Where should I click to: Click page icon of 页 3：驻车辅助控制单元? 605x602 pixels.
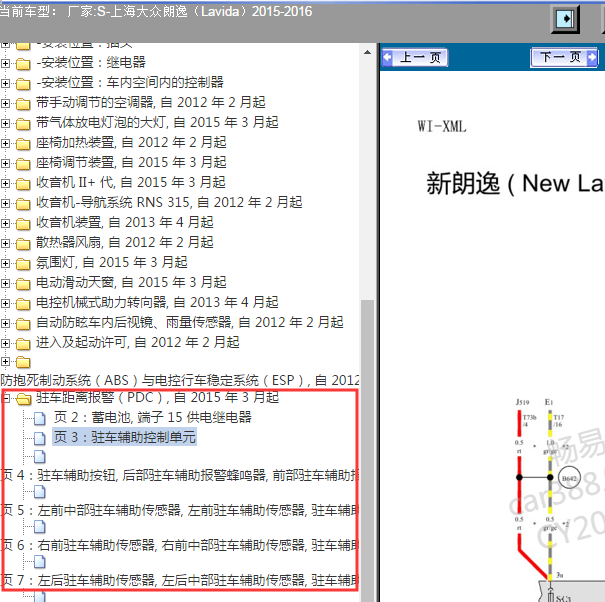coord(39,438)
